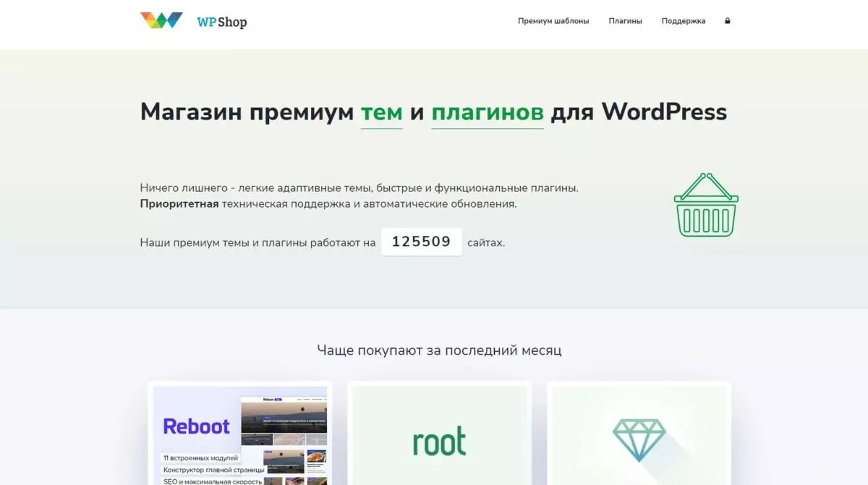The width and height of the screenshot is (868, 485).
Task: Open the Поддержка menu item
Action: pyautogui.click(x=684, y=21)
